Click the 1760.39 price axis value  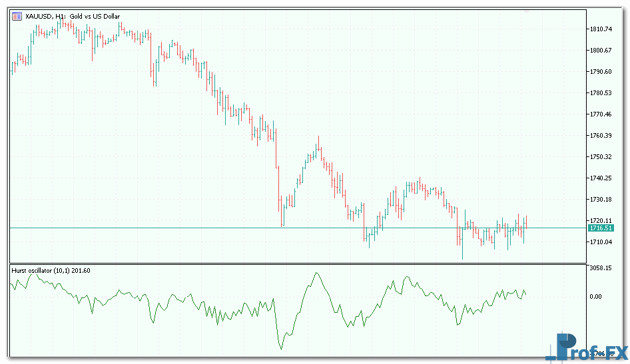pyautogui.click(x=600, y=136)
